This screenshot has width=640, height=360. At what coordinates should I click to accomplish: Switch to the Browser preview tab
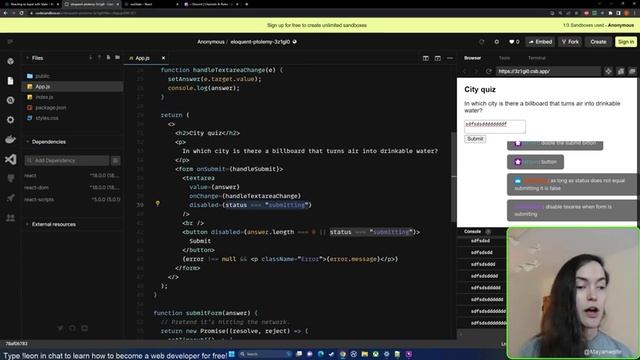pyautogui.click(x=472, y=58)
